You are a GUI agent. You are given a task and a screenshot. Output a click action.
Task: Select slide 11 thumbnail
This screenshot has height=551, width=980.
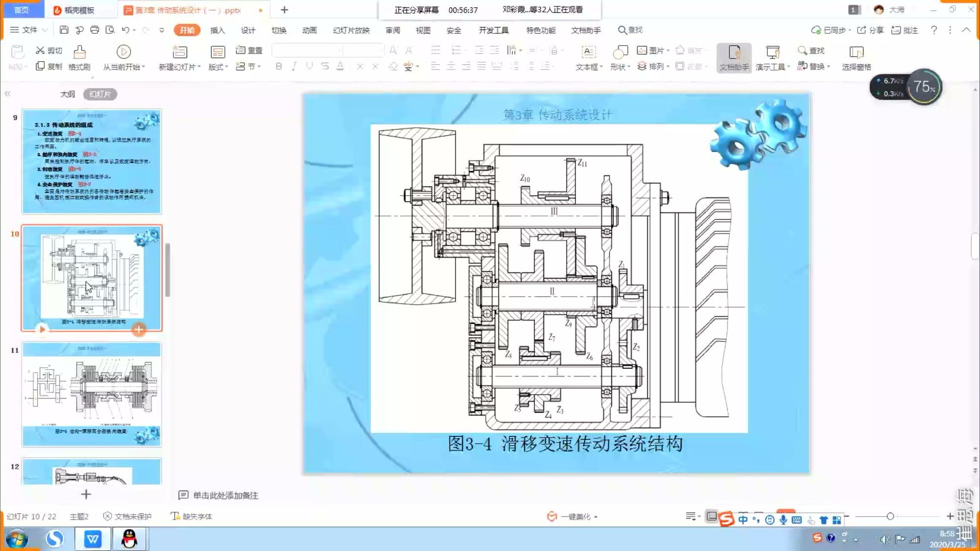point(92,394)
